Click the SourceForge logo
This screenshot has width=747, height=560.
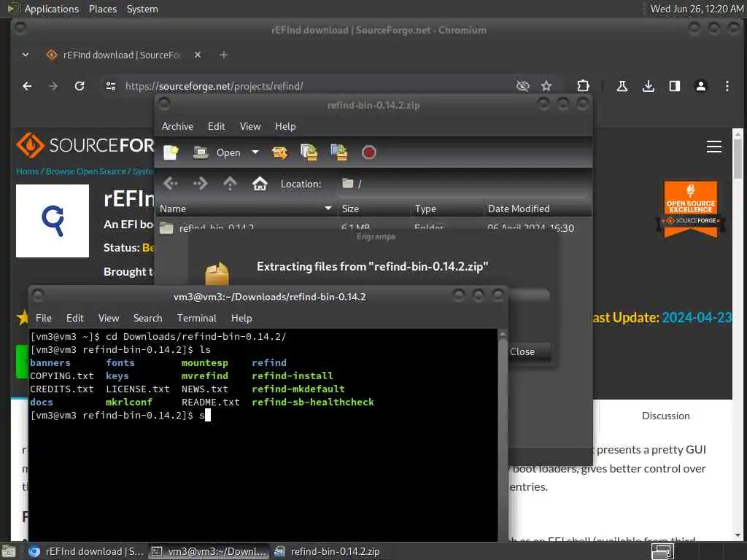(x=85, y=145)
